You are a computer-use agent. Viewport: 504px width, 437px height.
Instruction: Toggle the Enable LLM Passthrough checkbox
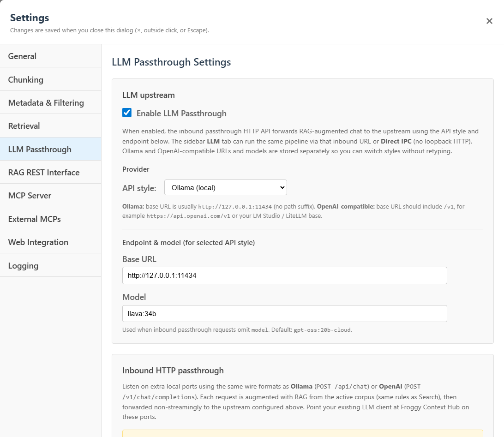(127, 113)
